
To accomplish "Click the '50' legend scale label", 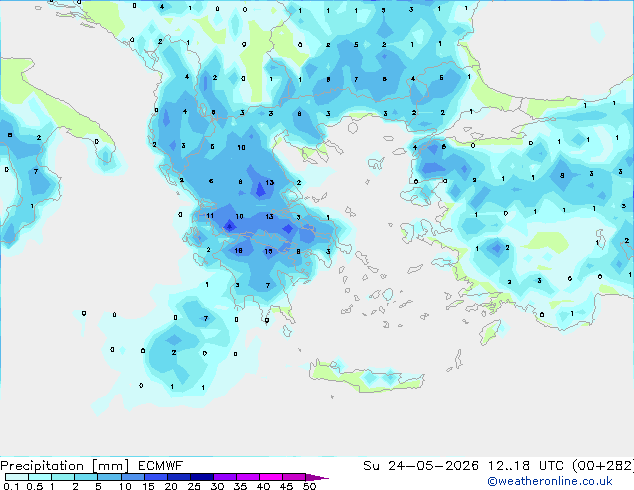I will coord(310,486).
